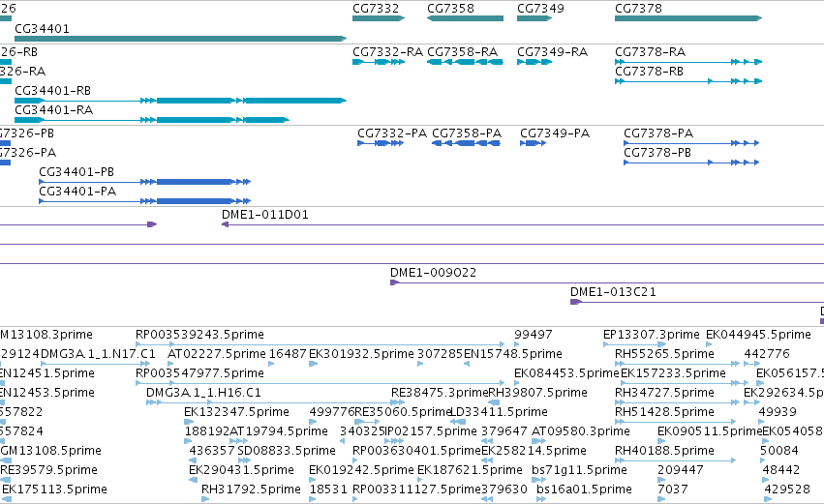Open the CG7332-RA transcript label
This screenshot has height=504, width=824.
[388, 52]
